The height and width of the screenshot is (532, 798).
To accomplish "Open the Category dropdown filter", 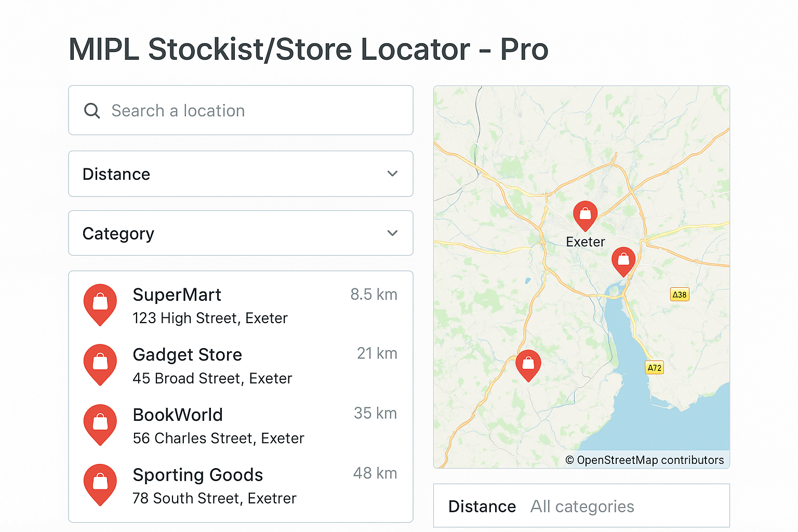I will (241, 233).
